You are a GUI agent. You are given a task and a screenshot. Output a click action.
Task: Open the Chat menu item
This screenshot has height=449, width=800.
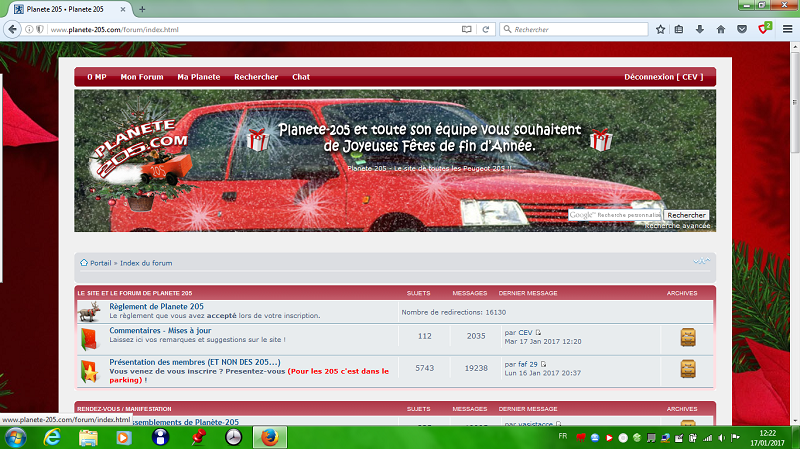click(x=301, y=77)
